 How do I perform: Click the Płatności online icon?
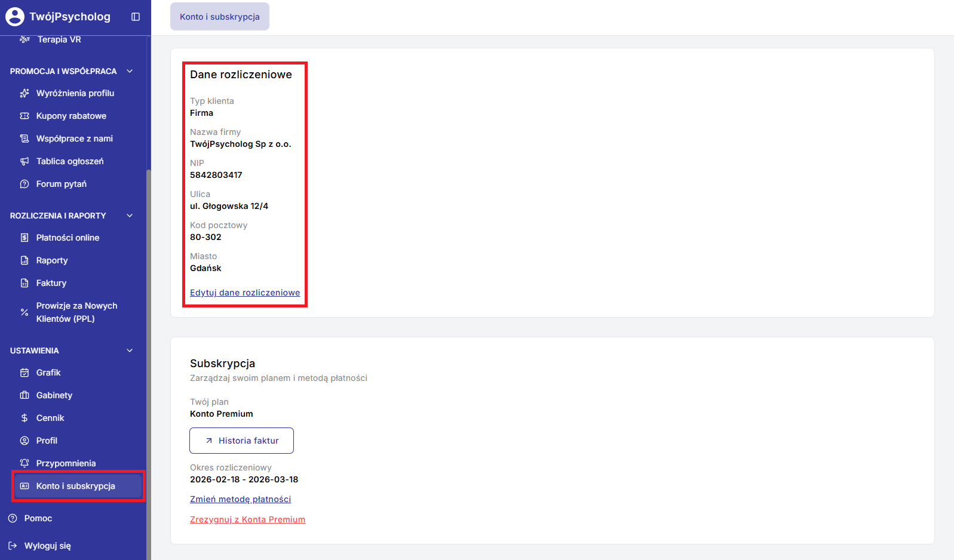point(24,238)
